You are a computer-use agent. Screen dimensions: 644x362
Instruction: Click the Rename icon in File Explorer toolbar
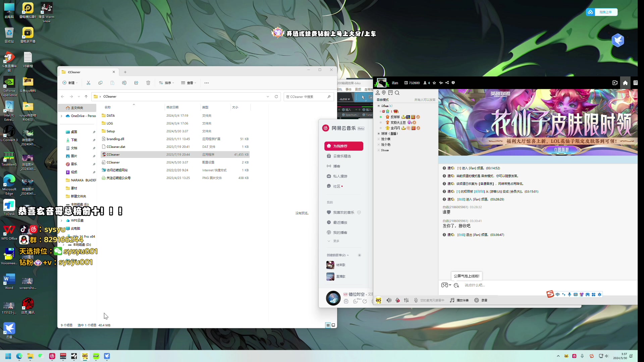[x=124, y=83]
